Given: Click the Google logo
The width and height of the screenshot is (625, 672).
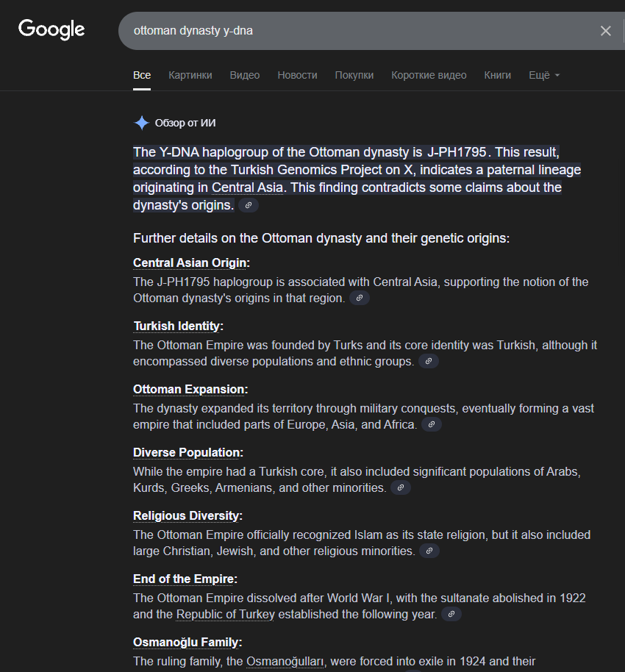Looking at the screenshot, I should click(51, 29).
